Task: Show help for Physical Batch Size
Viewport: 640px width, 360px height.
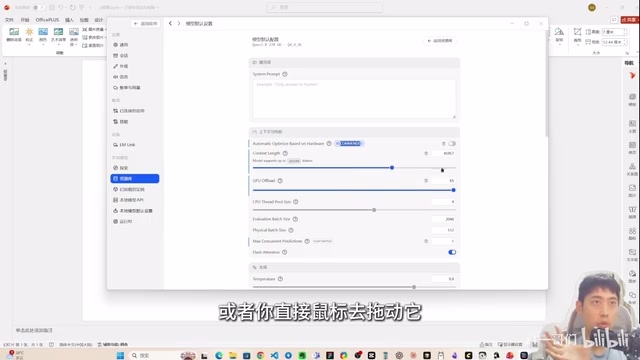Action: click(x=291, y=230)
